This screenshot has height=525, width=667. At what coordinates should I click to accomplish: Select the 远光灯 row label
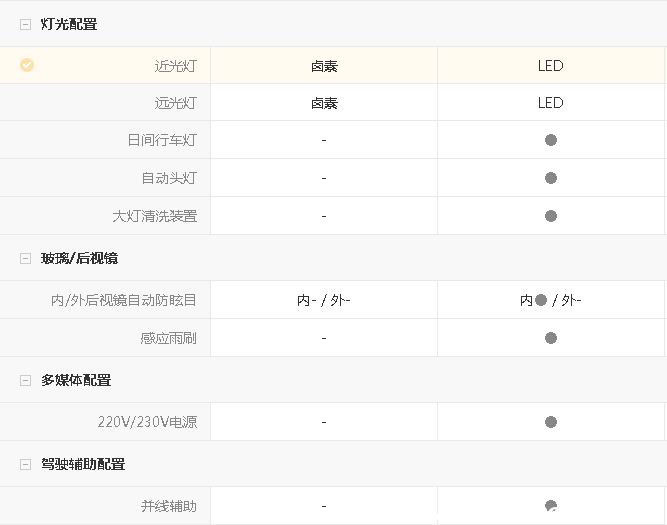[x=175, y=102]
